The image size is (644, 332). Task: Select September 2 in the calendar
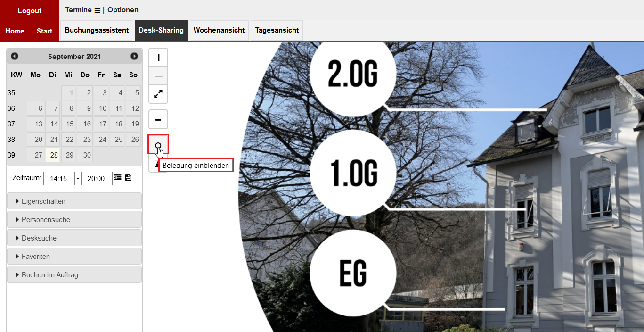click(x=84, y=93)
